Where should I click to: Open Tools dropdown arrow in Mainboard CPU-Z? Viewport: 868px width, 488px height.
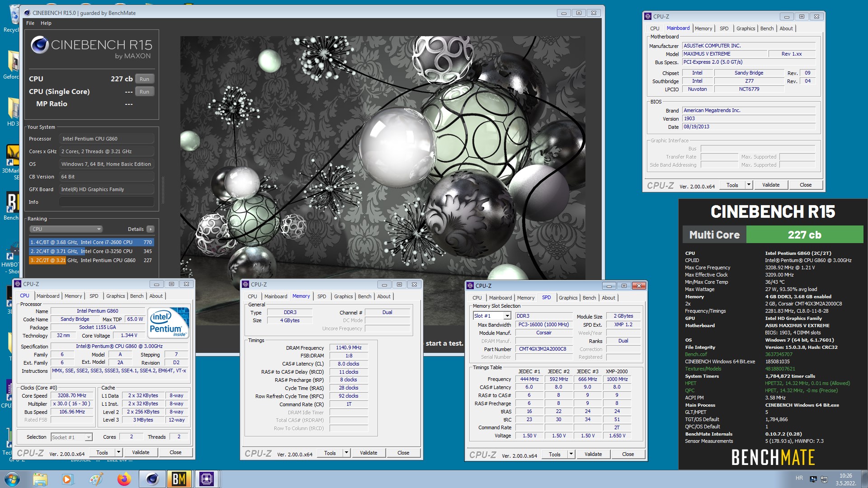pos(748,185)
